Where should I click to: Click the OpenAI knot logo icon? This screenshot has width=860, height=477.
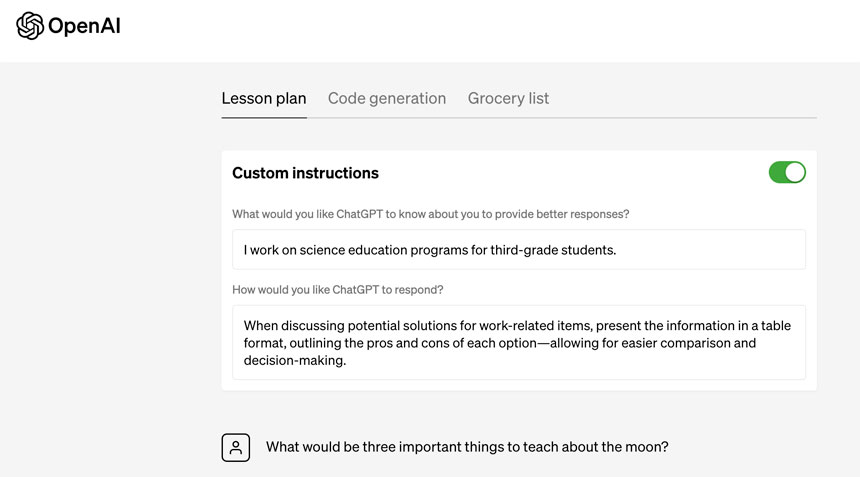[x=30, y=26]
